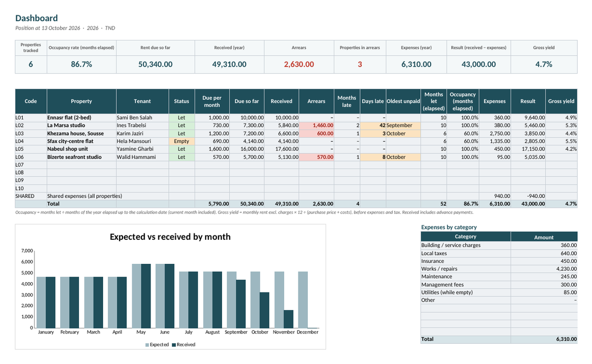Image resolution: width=592 pixels, height=364 pixels.
Task: Click Properties in arrears KPI value 3
Action: click(x=360, y=65)
